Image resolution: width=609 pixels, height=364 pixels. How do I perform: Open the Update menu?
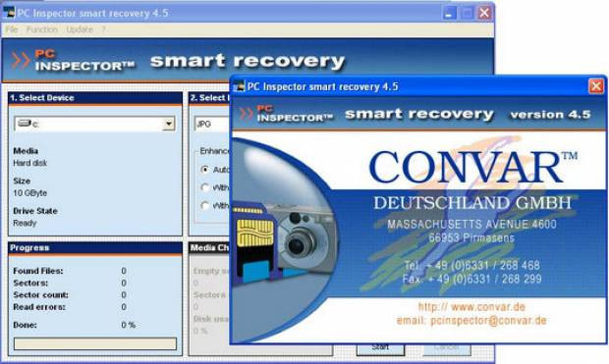[x=80, y=29]
